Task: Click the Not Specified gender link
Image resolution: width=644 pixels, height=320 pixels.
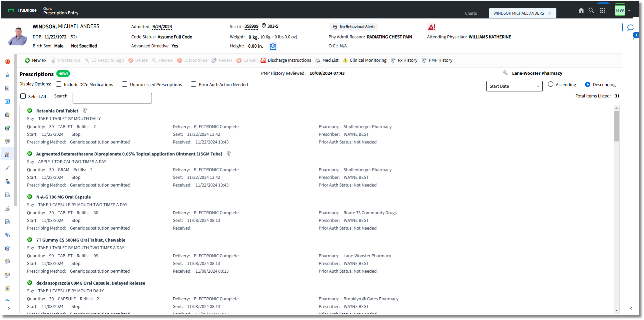Action: pyautogui.click(x=84, y=46)
